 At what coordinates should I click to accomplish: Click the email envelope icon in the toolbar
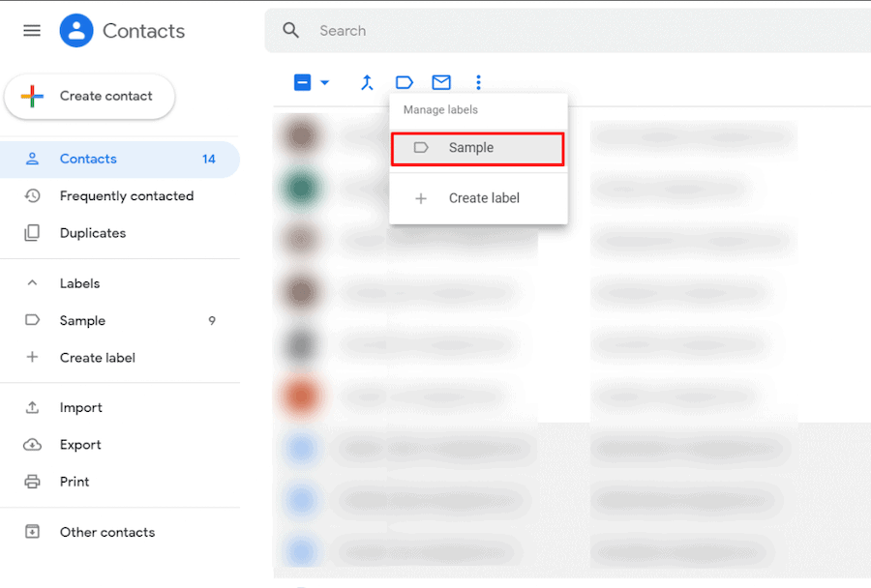click(441, 82)
